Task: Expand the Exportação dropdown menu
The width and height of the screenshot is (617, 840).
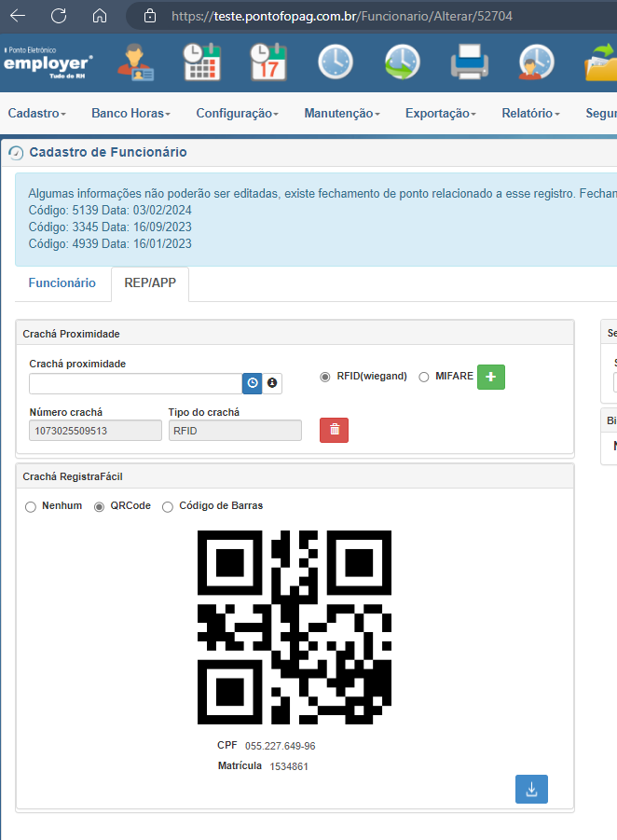Action: click(x=440, y=113)
